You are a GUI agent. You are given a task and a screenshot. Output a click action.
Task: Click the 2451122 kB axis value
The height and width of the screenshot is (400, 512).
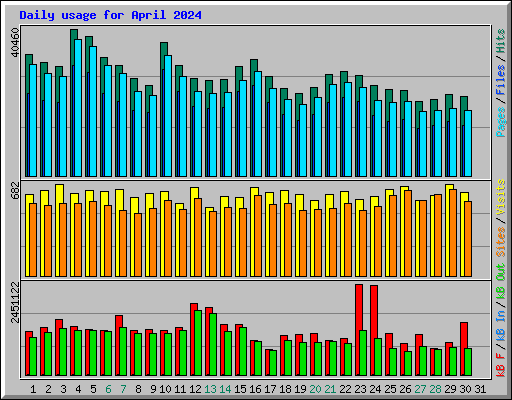[x=15, y=302]
